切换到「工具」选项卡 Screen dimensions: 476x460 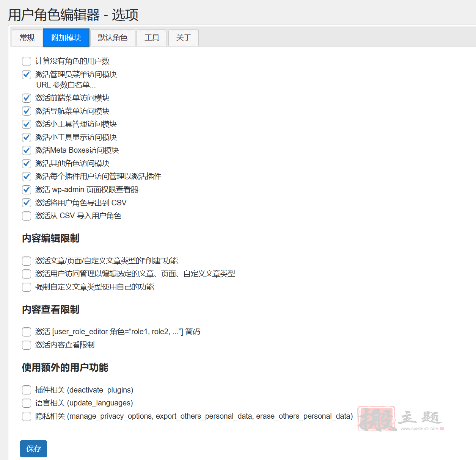151,38
